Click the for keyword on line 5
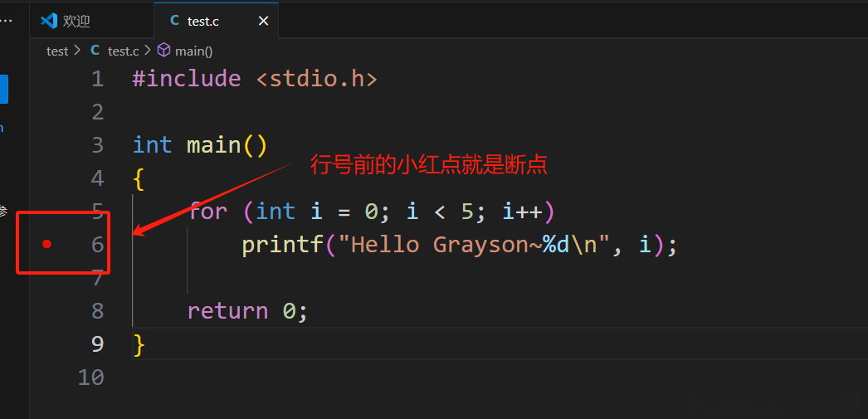This screenshot has width=868, height=419. [x=208, y=212]
